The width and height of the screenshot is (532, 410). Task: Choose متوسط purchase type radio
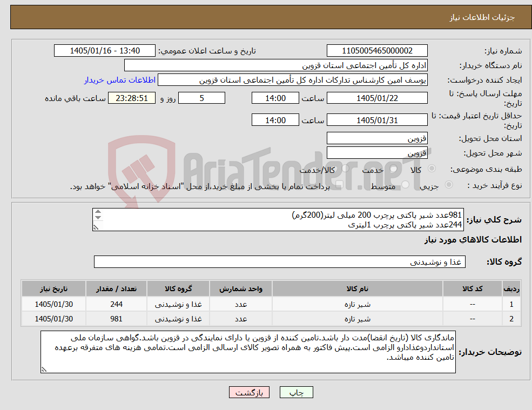[405, 185]
